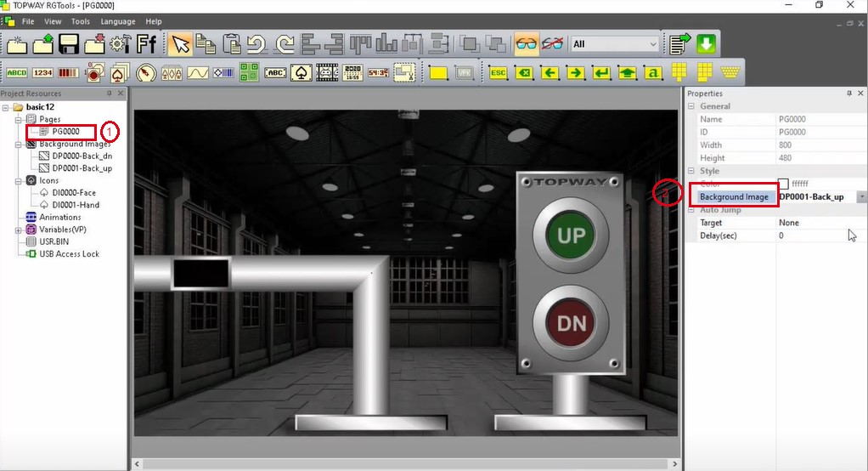Add the ESC key touch button element

(x=498, y=73)
